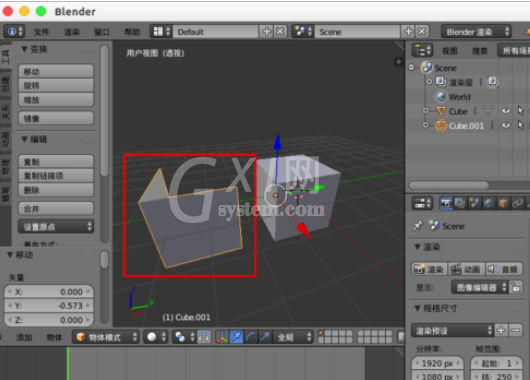Viewport: 530px width, 380px height.
Task: Toggle visibility eye of Cube
Action: (506, 111)
